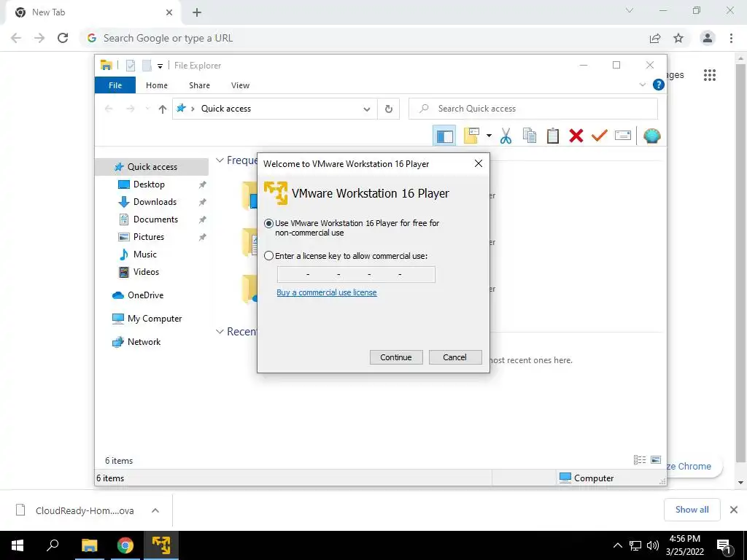Expand the ribbon with the chevron
Viewport: 747px width, 560px height.
click(642, 85)
